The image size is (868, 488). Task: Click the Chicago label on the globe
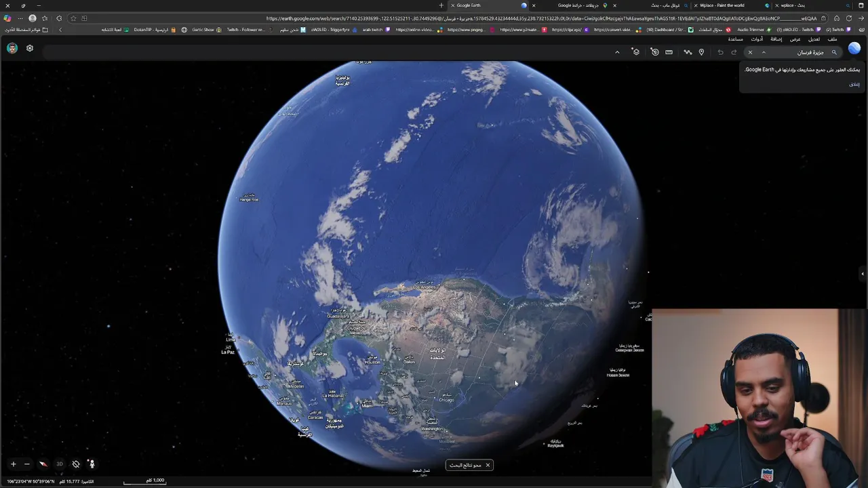coord(446,400)
